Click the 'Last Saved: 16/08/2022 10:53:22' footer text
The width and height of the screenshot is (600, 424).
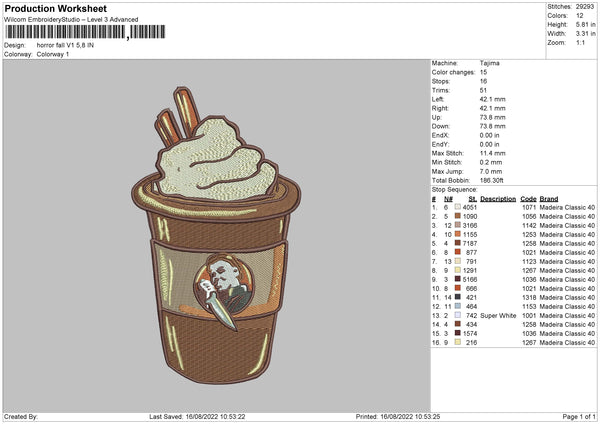tap(197, 416)
